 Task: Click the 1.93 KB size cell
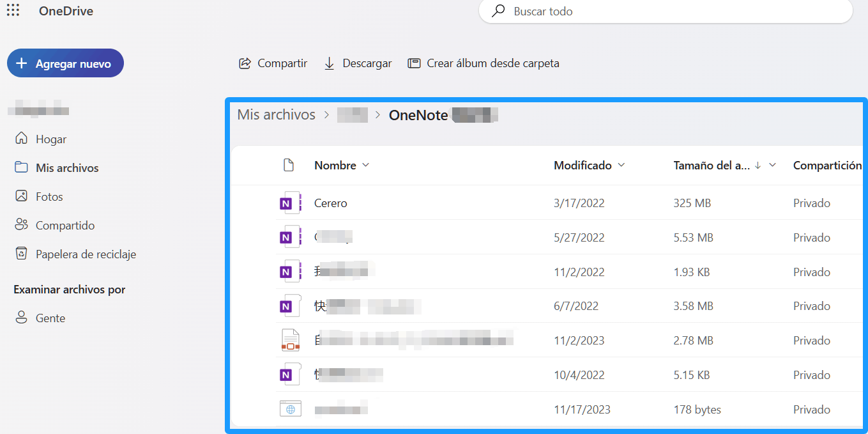pyautogui.click(x=691, y=272)
